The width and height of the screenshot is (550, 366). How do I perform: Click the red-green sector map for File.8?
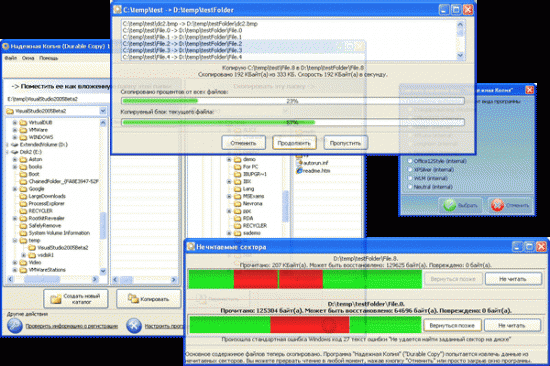(x=305, y=279)
